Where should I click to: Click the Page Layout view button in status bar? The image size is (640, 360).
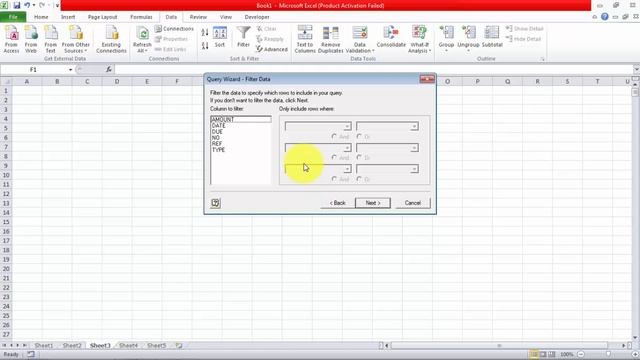(x=543, y=354)
